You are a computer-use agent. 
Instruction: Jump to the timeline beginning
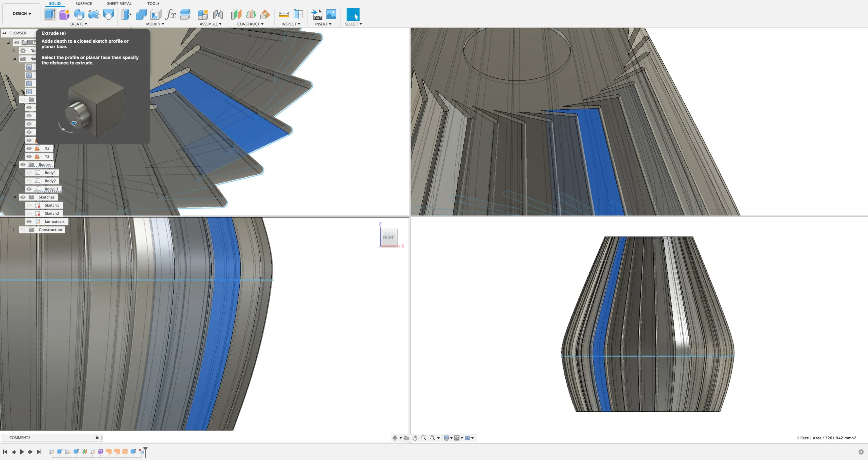tap(5, 452)
